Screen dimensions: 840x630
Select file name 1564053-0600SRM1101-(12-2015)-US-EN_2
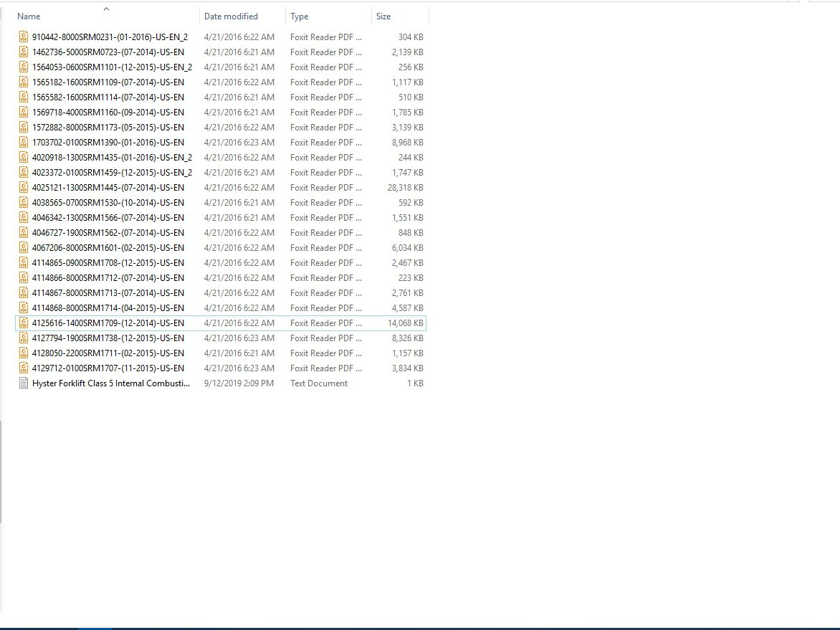112,67
